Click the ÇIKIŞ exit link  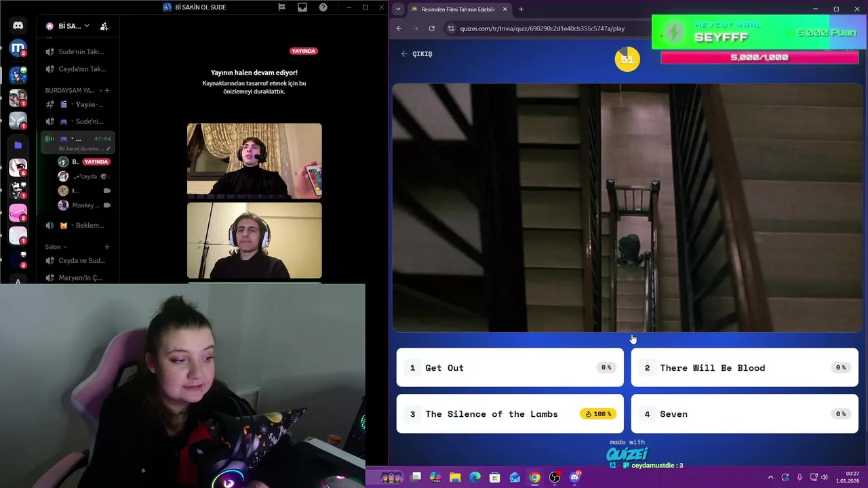416,54
